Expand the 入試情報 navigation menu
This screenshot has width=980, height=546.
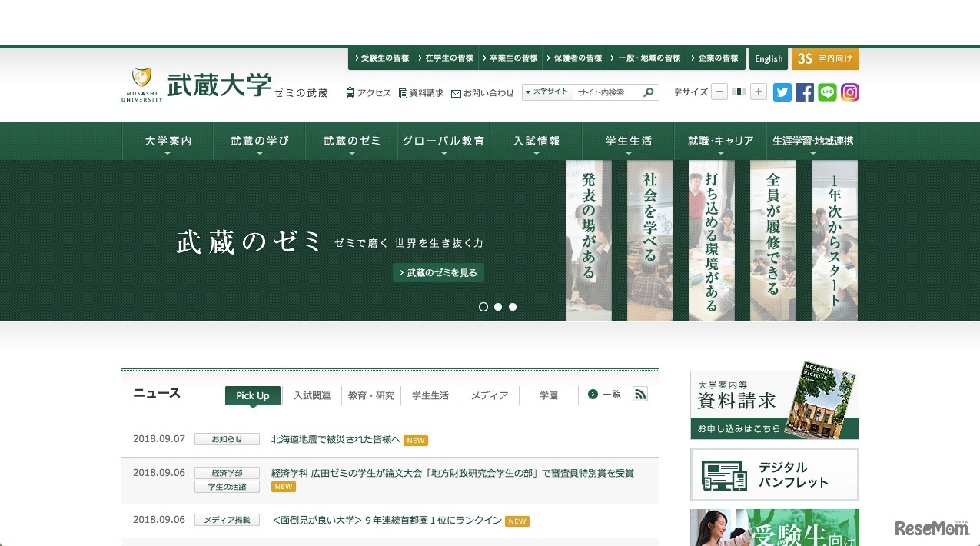click(x=537, y=141)
